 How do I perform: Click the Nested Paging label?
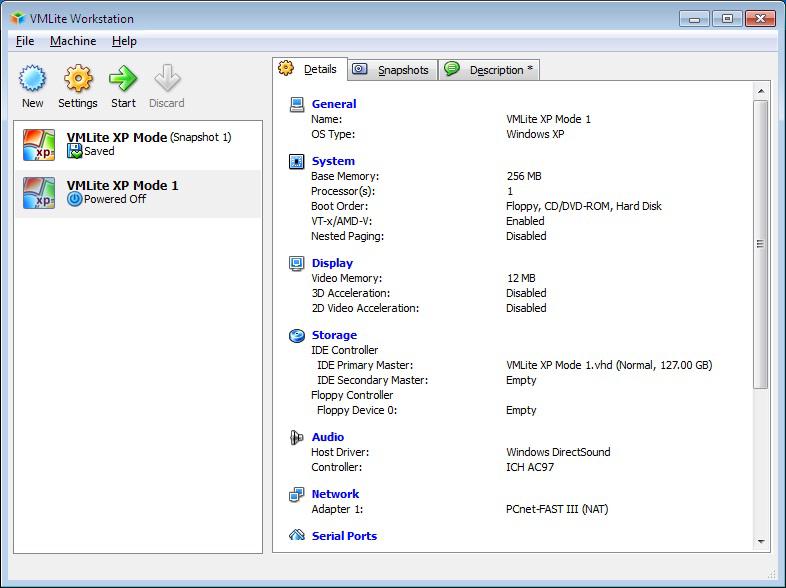coord(347,237)
